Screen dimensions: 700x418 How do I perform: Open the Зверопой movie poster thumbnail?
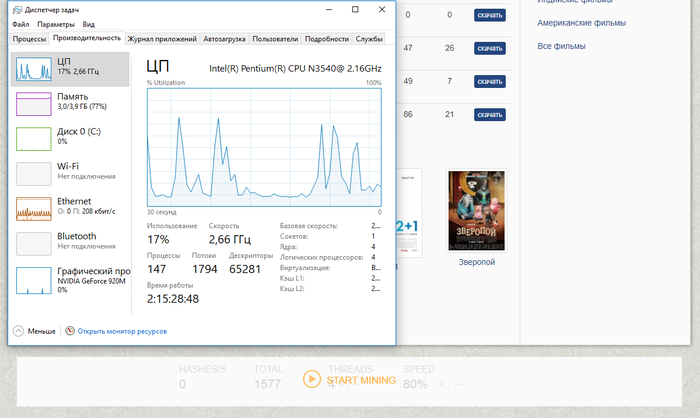[x=476, y=211]
